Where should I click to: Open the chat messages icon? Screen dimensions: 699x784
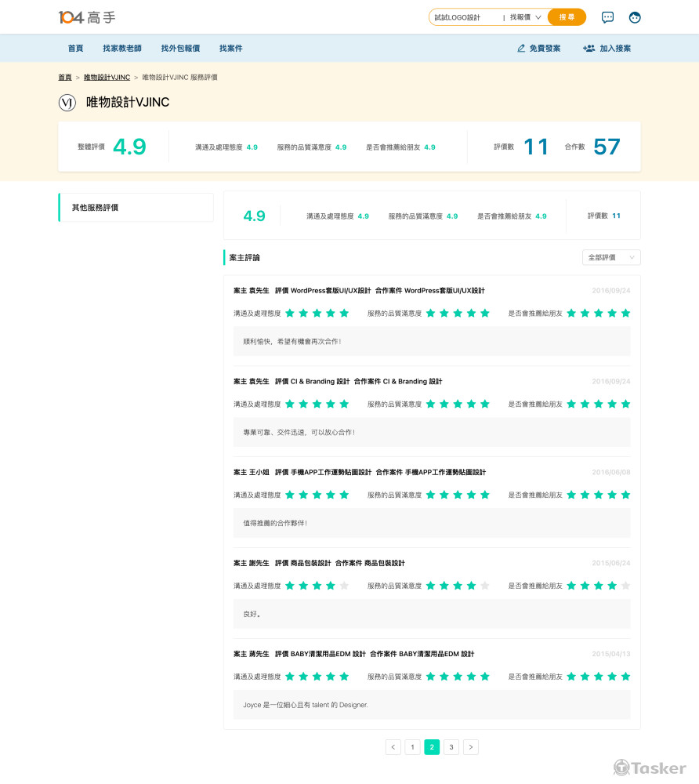(x=607, y=17)
